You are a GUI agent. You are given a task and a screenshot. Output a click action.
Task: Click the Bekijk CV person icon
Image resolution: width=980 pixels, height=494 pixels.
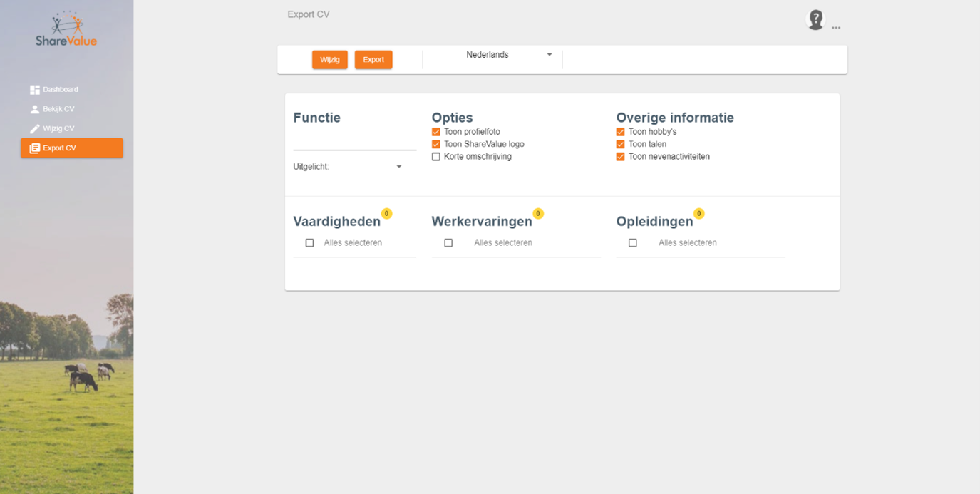coord(34,109)
